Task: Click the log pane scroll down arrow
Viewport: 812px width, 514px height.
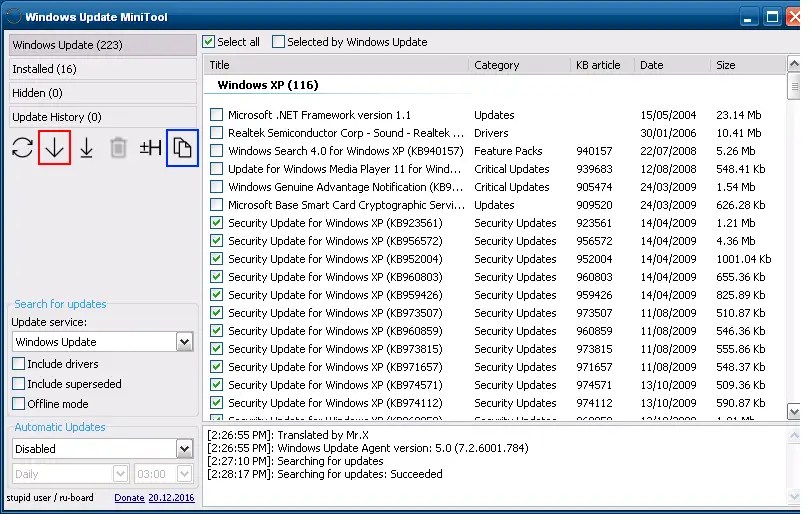Action: click(x=793, y=496)
